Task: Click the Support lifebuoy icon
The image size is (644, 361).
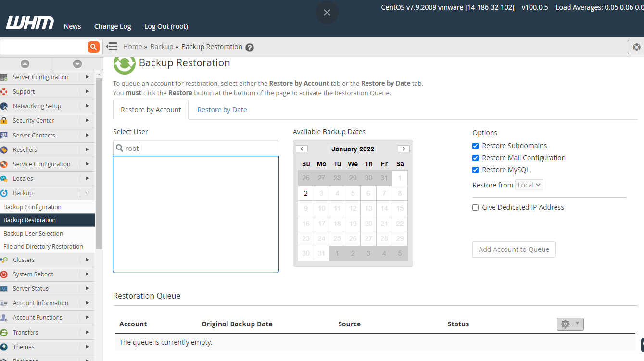Action: [4, 92]
